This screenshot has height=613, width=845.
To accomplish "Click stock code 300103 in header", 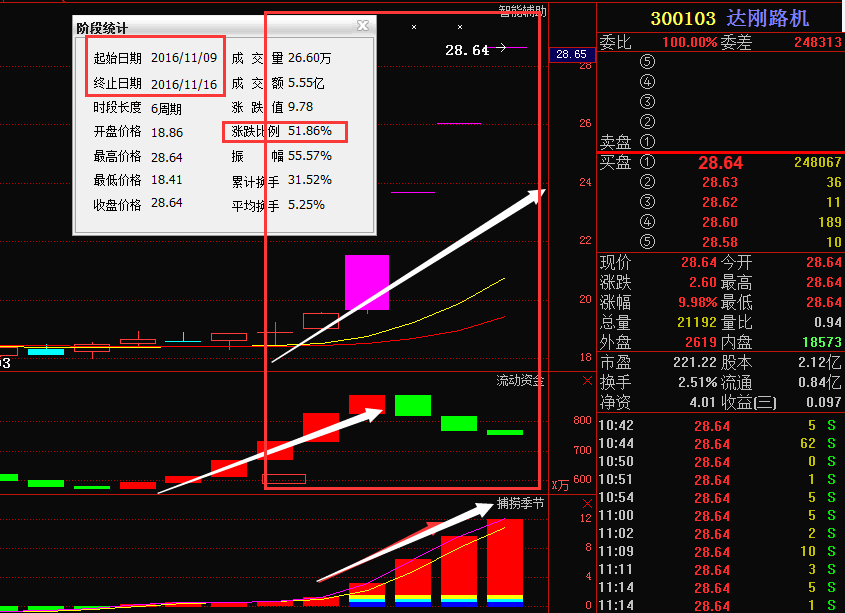I will pyautogui.click(x=683, y=18).
